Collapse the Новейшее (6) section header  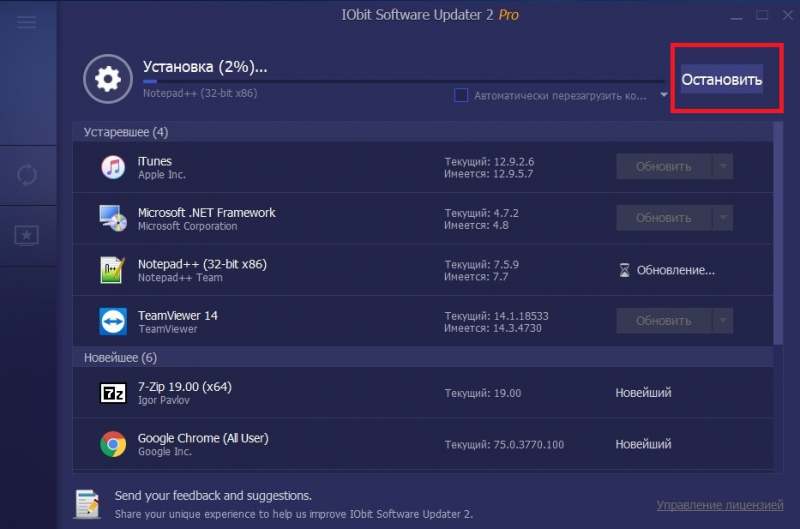(423, 357)
